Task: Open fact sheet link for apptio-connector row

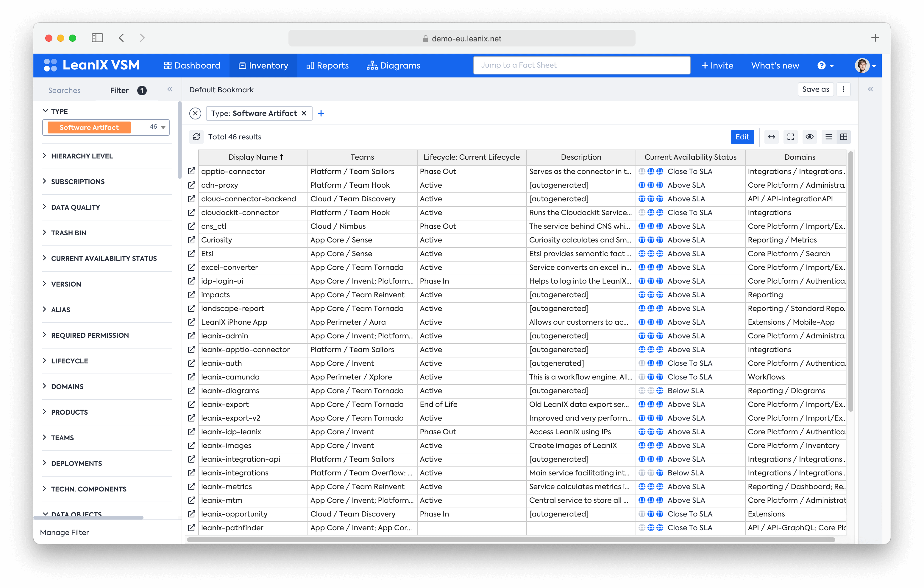Action: [191, 171]
